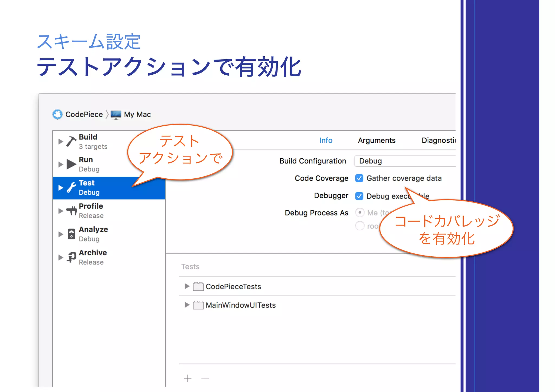Click the MainWindowUITests bundle icon

point(198,305)
